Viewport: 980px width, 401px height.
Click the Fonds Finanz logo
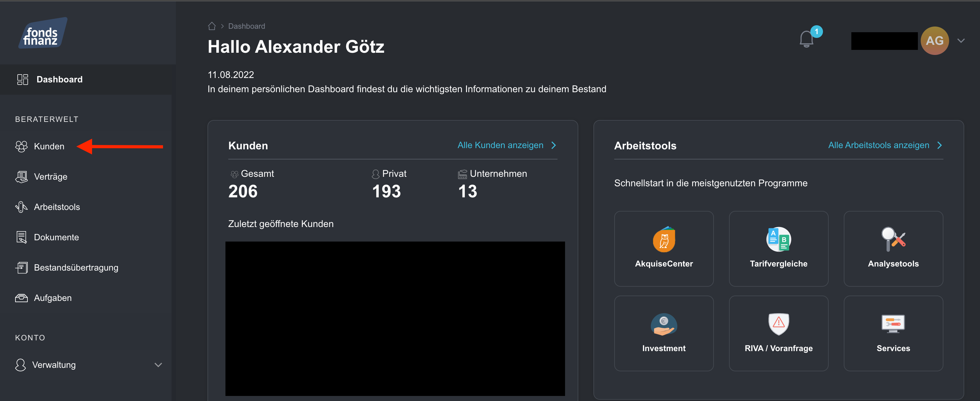point(43,33)
